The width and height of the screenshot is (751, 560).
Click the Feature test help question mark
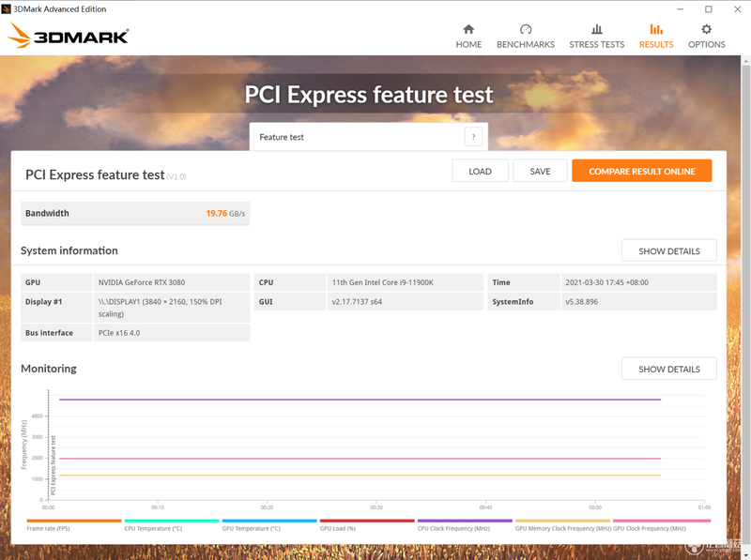click(473, 137)
